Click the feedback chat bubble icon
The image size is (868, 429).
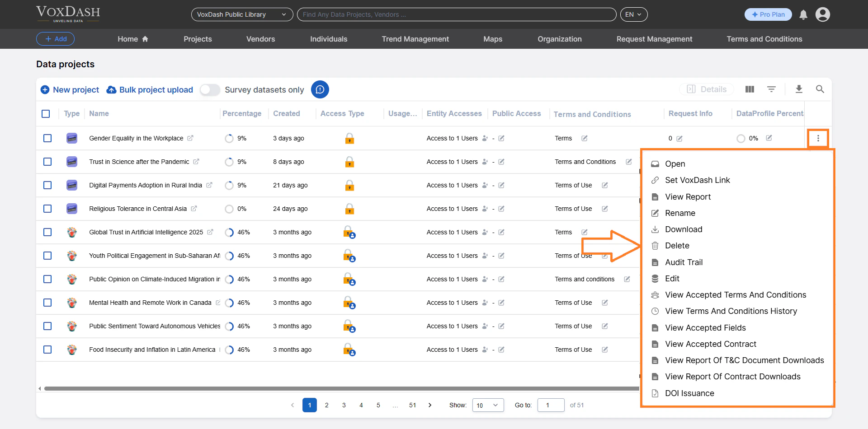tap(320, 89)
